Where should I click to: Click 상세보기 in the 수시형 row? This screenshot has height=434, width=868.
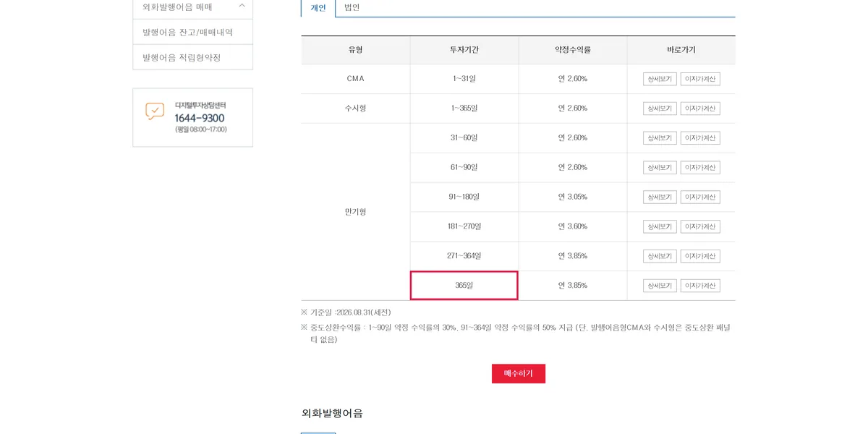coord(660,109)
